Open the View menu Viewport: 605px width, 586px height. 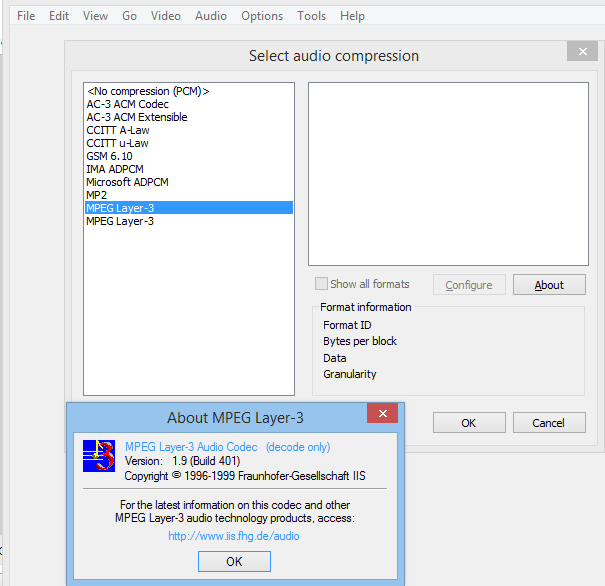[x=95, y=16]
